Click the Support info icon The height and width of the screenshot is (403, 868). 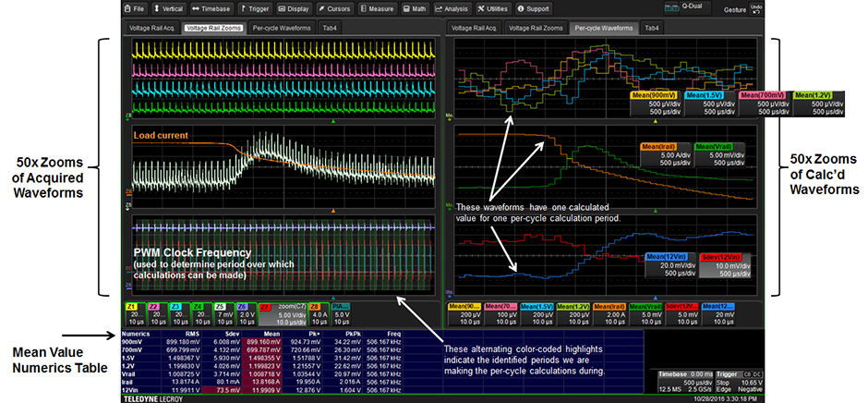click(521, 8)
